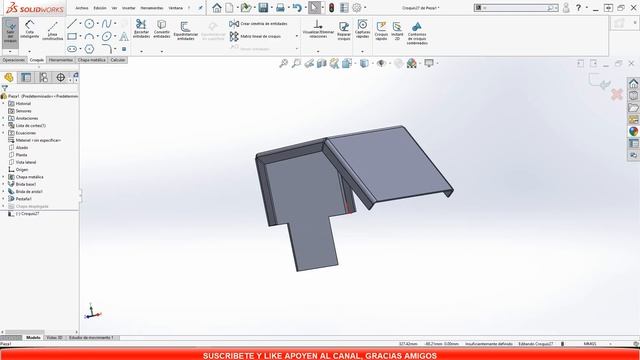Switch to the Operaciones tab

pyautogui.click(x=13, y=60)
